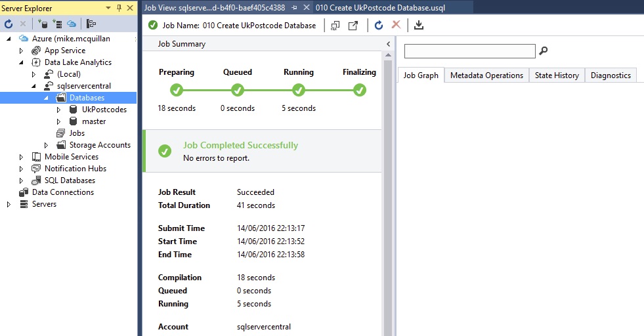The image size is (644, 336).
Task: Select the App Service item
Action: coord(65,51)
